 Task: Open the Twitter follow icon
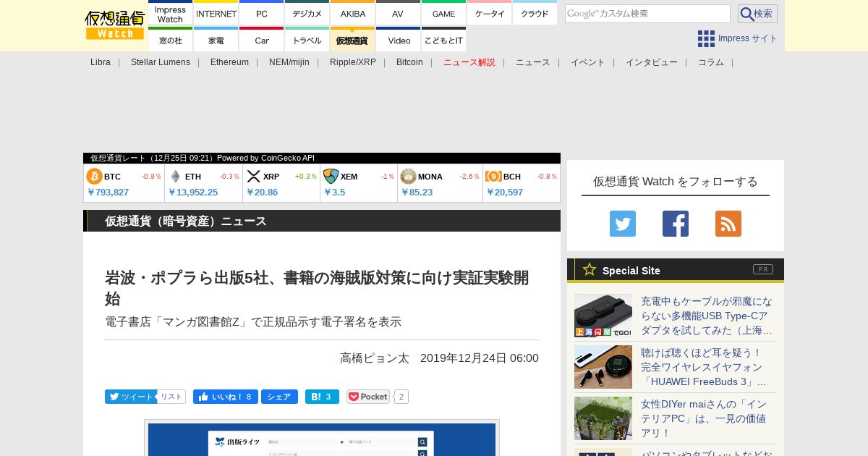click(623, 224)
